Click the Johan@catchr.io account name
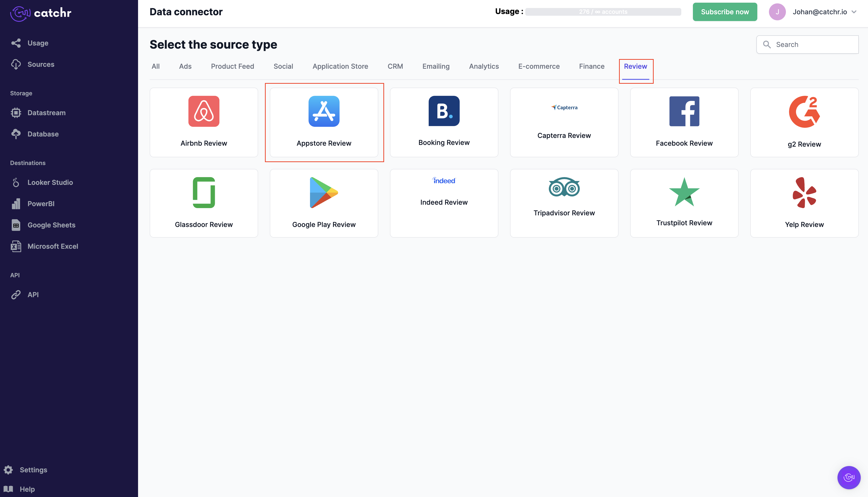This screenshot has height=497, width=868. [820, 12]
